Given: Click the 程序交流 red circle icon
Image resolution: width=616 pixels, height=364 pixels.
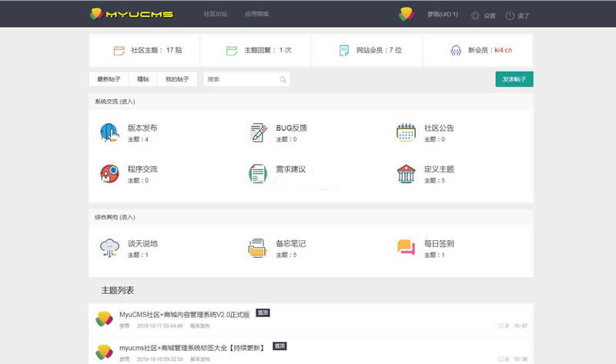Looking at the screenshot, I should tap(109, 174).
